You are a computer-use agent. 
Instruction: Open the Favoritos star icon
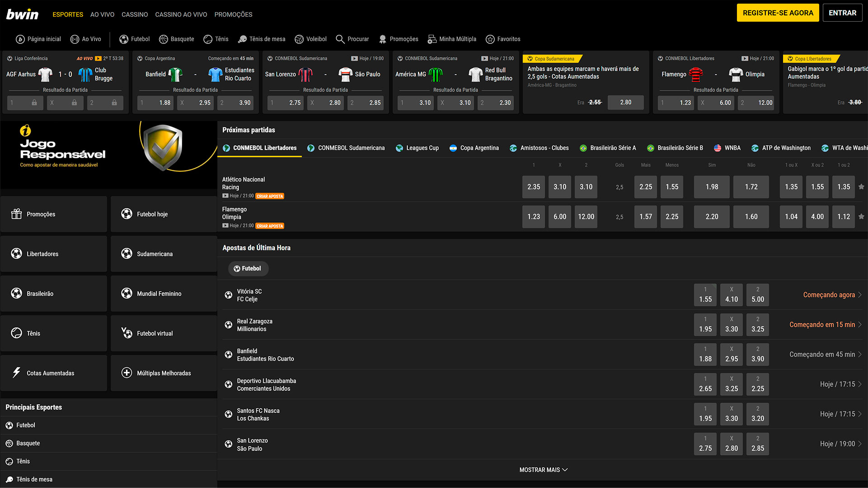click(x=490, y=39)
